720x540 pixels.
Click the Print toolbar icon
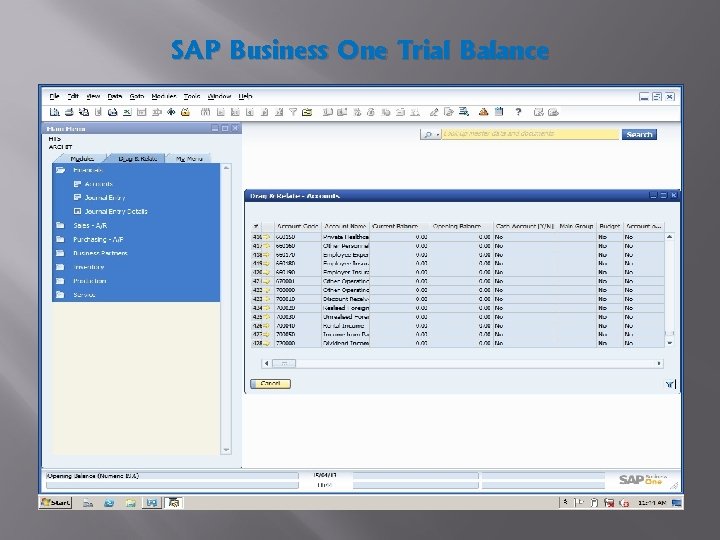pos(69,112)
